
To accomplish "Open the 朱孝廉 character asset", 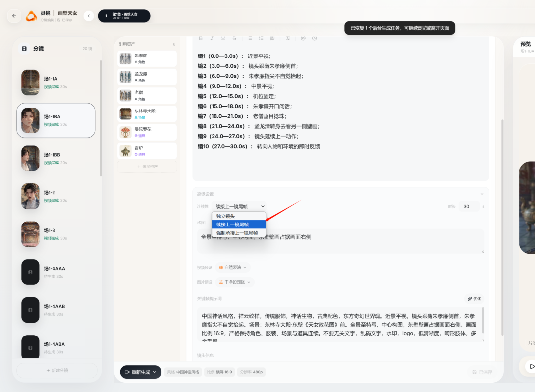I will (x=147, y=59).
